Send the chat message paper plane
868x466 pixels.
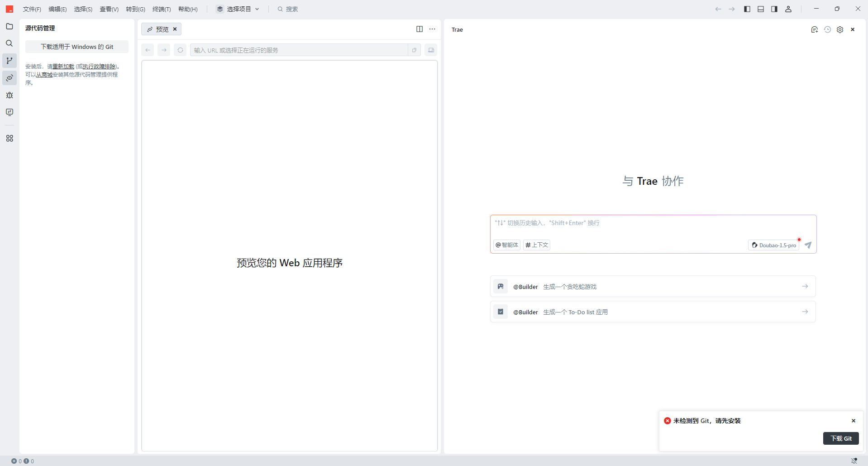coord(808,245)
